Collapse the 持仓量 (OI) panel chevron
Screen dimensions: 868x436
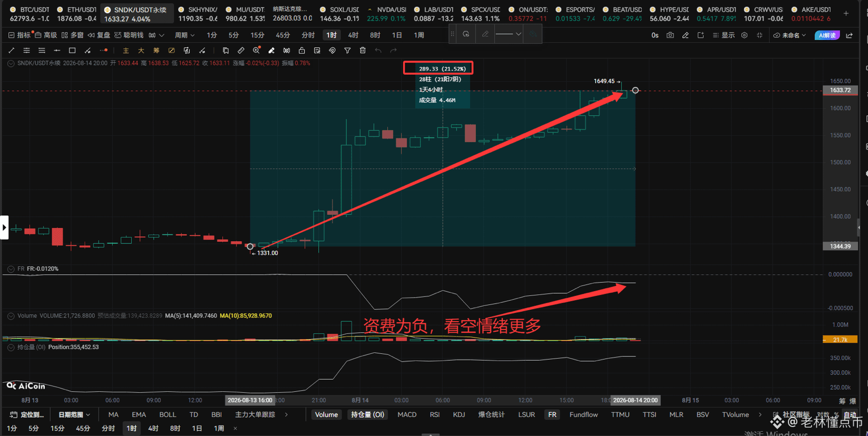pos(11,348)
